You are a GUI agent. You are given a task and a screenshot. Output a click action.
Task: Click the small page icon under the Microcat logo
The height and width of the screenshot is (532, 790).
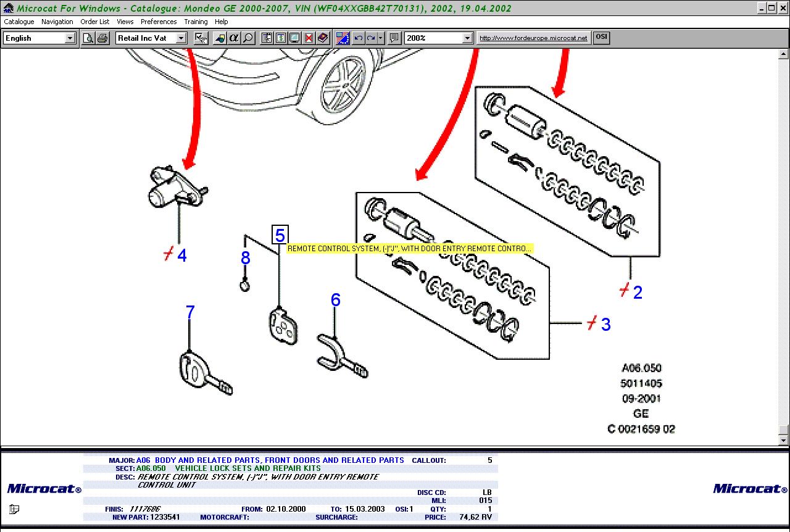[x=14, y=509]
